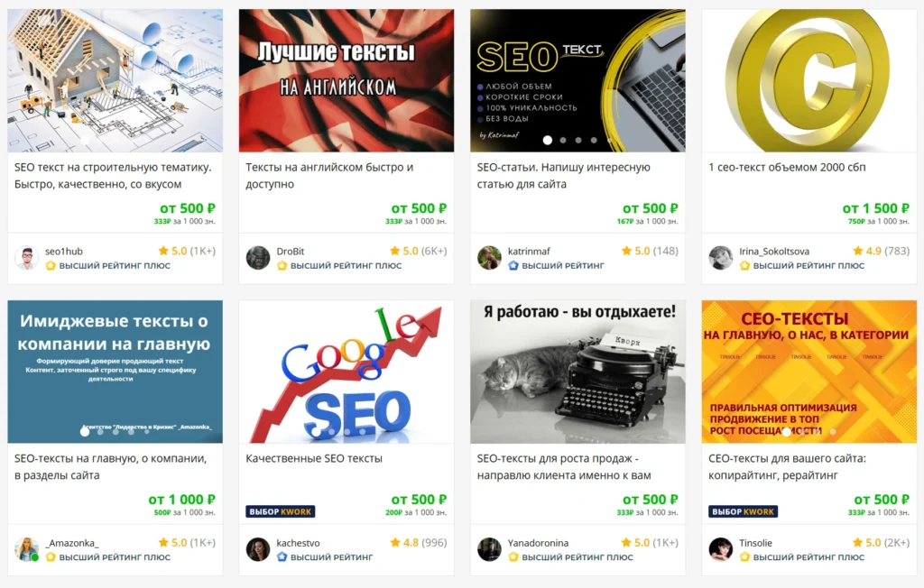
Task: Open Yanadoronina profile avatar
Action: click(x=489, y=549)
